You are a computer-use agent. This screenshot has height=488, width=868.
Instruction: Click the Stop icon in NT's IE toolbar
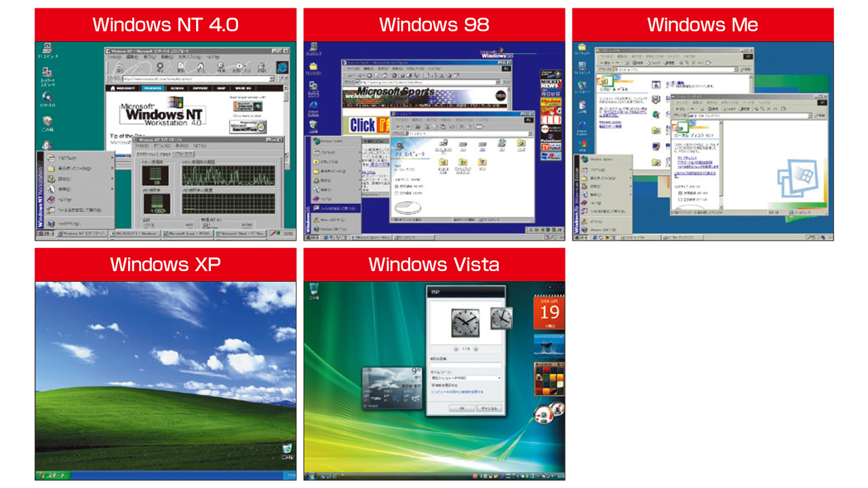(x=159, y=66)
